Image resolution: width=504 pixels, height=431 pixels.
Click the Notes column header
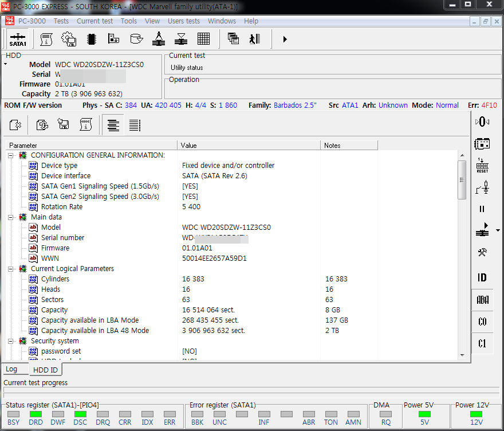point(349,146)
